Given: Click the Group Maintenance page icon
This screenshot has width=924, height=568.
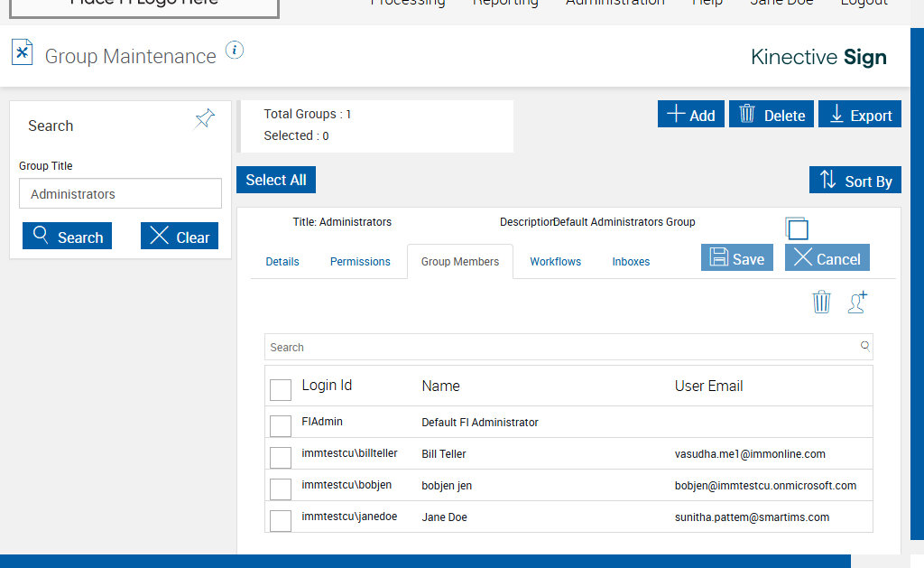Looking at the screenshot, I should tap(23, 52).
